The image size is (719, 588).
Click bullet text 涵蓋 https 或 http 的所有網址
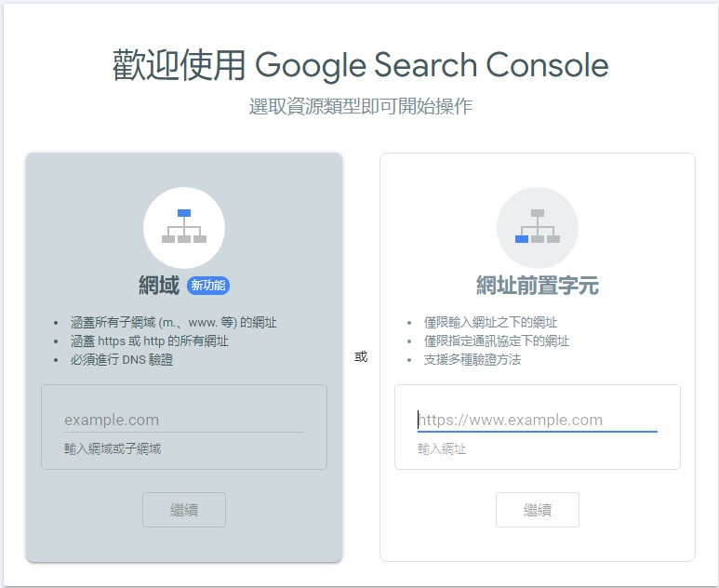(x=149, y=341)
